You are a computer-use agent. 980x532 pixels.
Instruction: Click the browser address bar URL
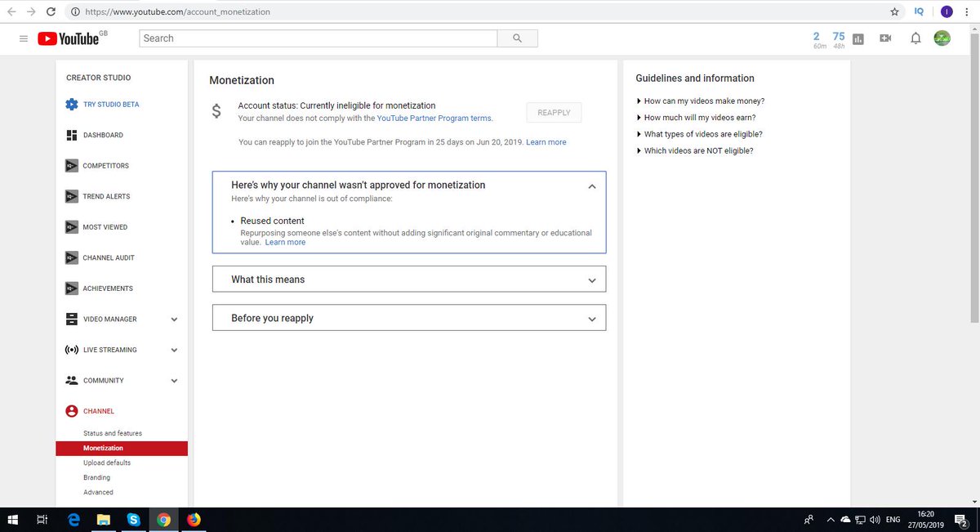pyautogui.click(x=177, y=11)
